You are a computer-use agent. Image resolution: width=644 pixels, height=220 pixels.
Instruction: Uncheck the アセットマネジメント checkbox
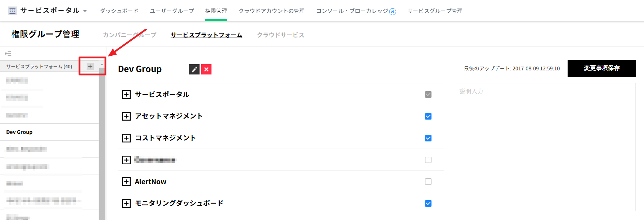click(x=428, y=116)
